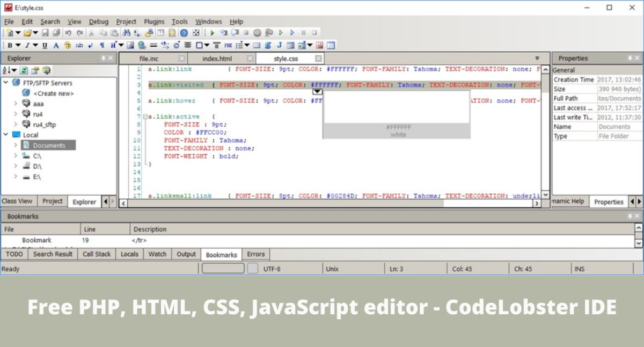The width and height of the screenshot is (644, 347).
Task: Click the PRE preformatted text icon
Action: (228, 45)
